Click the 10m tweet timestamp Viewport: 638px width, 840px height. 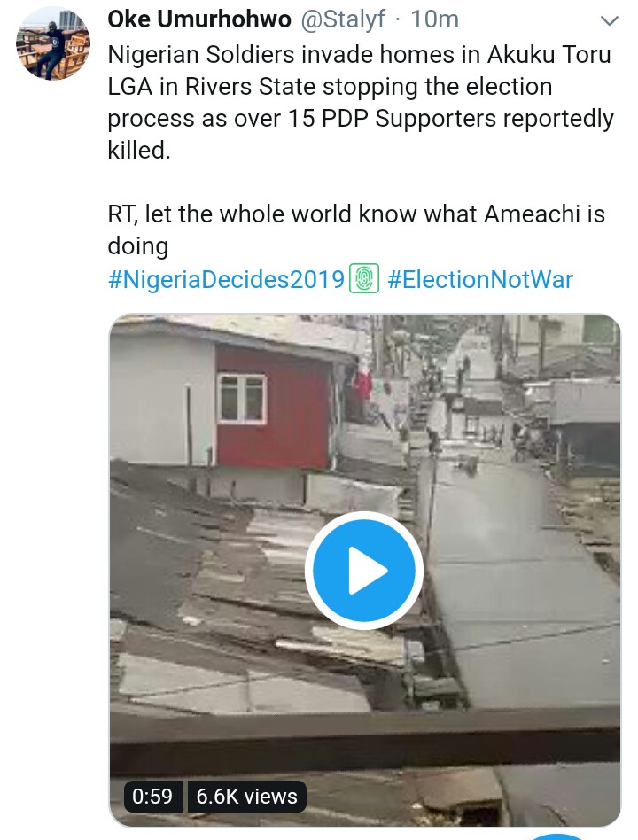point(435,19)
